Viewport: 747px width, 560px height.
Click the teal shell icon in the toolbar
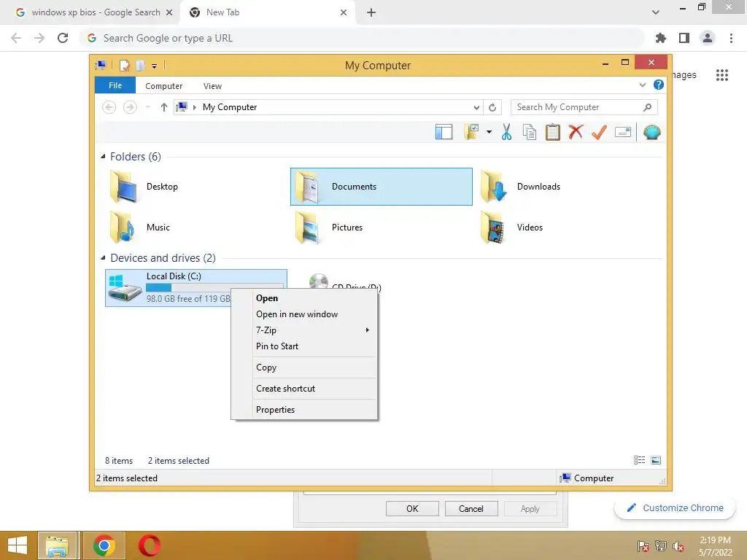point(651,132)
